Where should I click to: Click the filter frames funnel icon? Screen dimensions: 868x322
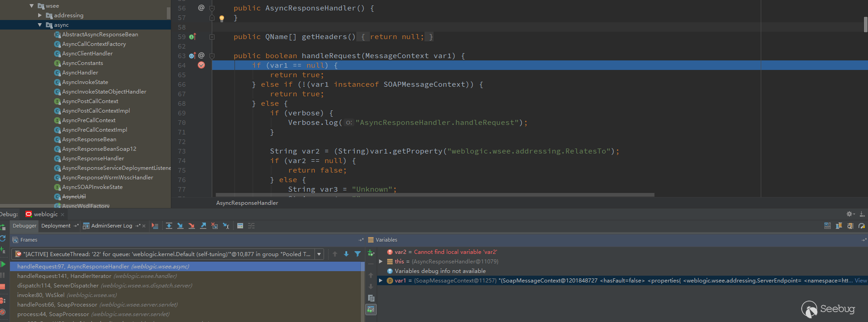(x=358, y=254)
